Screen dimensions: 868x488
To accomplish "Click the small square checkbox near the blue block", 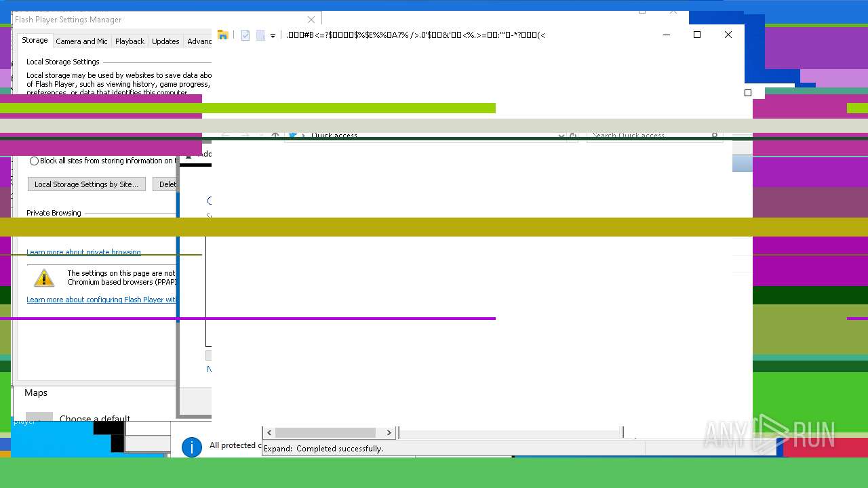I will tap(748, 93).
